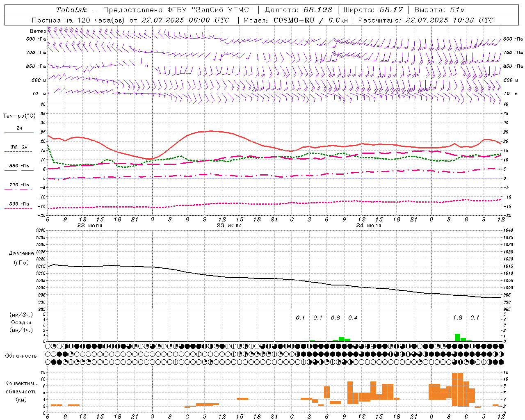Select the Тем-ра(°C) axis title
Screen dimensions: 525x420
click(19, 116)
